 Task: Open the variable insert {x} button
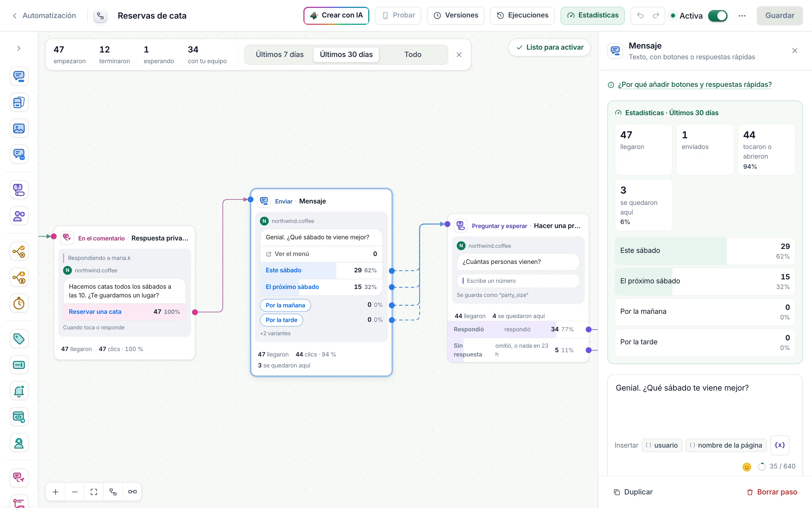(x=780, y=445)
